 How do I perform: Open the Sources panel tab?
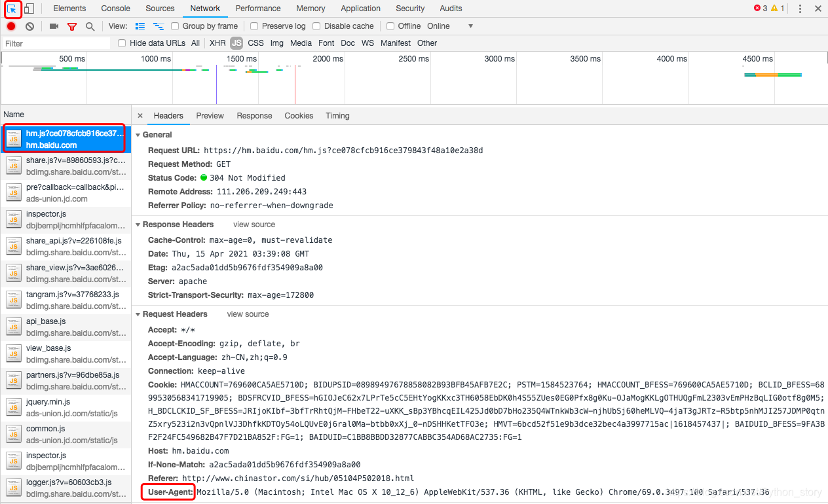point(160,9)
